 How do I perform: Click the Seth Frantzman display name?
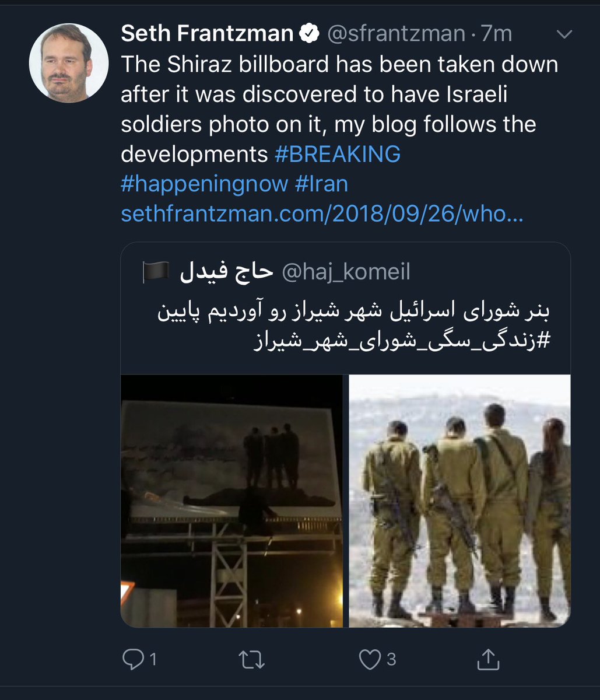[x=207, y=34]
